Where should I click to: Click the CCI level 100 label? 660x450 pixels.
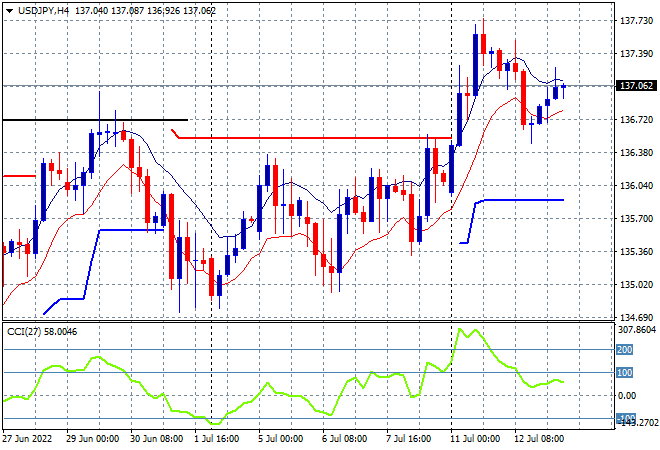click(x=625, y=373)
